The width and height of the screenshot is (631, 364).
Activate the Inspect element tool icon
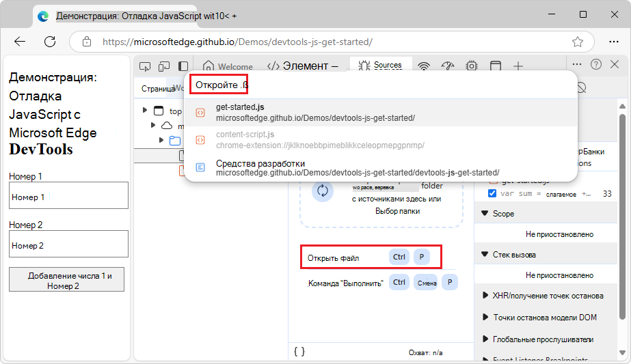145,66
